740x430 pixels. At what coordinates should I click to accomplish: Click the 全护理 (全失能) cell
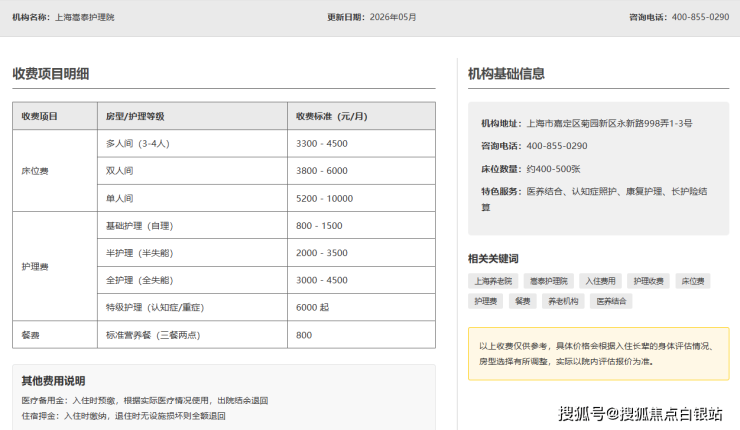pyautogui.click(x=193, y=280)
